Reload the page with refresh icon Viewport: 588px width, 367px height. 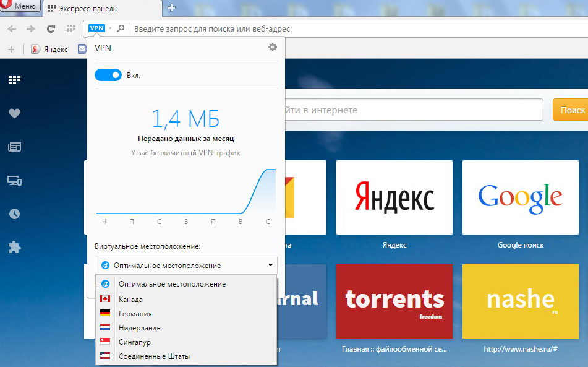(x=51, y=28)
